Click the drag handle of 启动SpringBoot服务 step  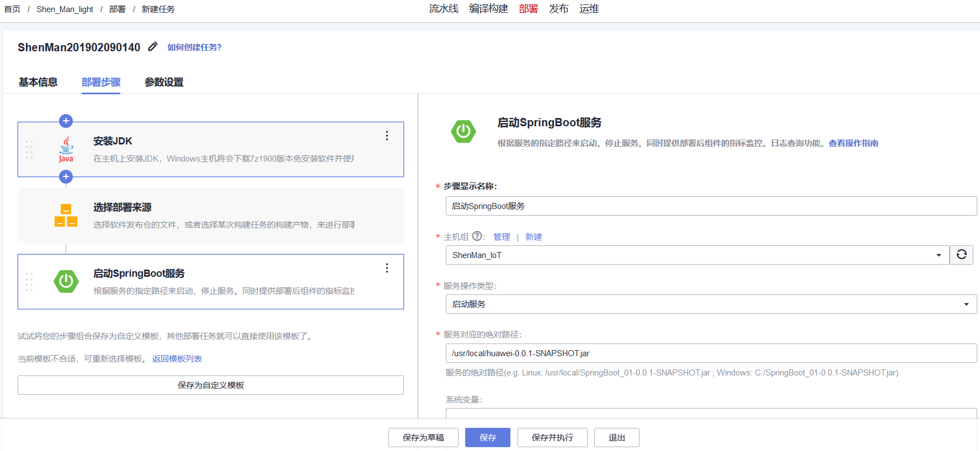click(29, 282)
